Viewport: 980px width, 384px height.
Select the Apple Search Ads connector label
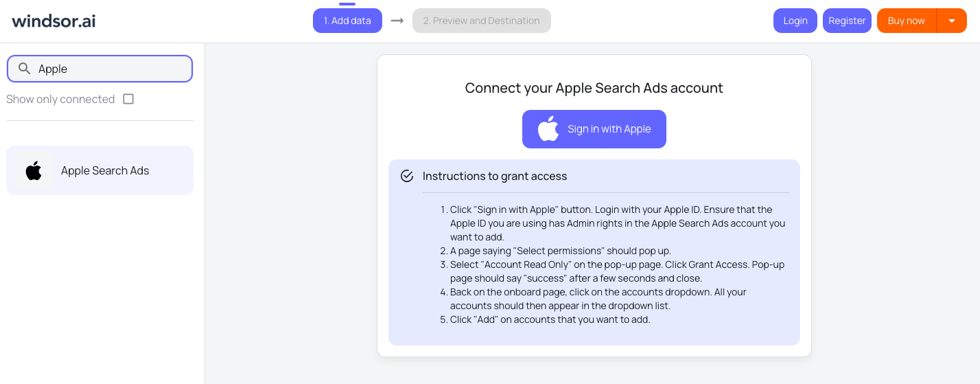click(105, 170)
